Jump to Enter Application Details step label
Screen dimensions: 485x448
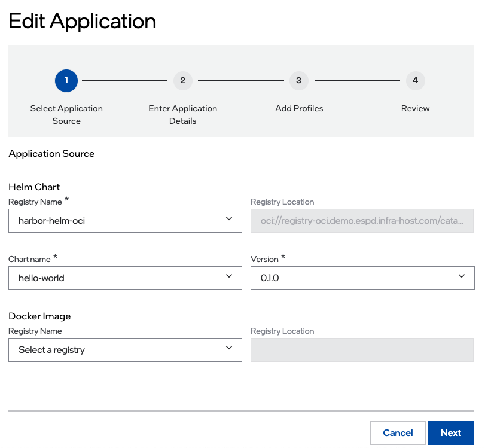182,114
